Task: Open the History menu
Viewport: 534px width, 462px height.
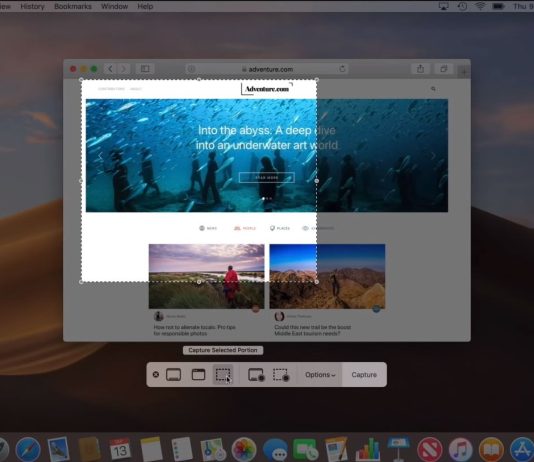Action: coord(32,6)
